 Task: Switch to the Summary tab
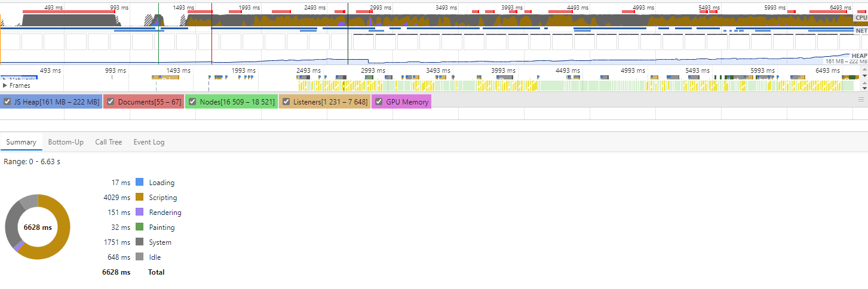21,142
